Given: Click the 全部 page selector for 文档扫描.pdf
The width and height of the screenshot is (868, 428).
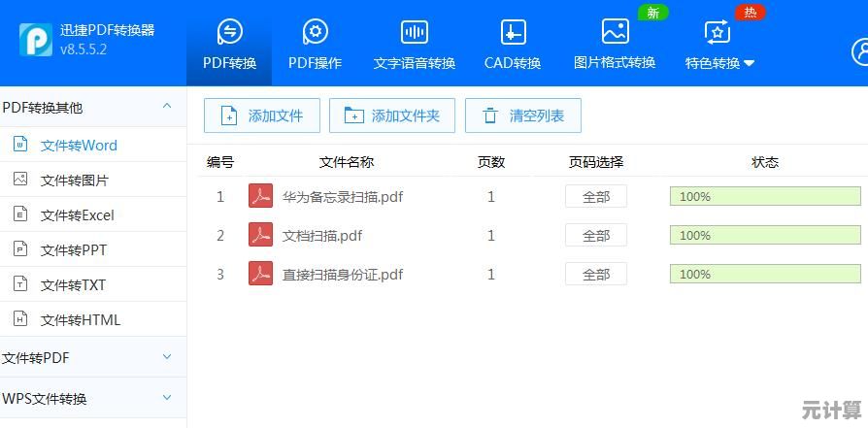Looking at the screenshot, I should pos(596,235).
